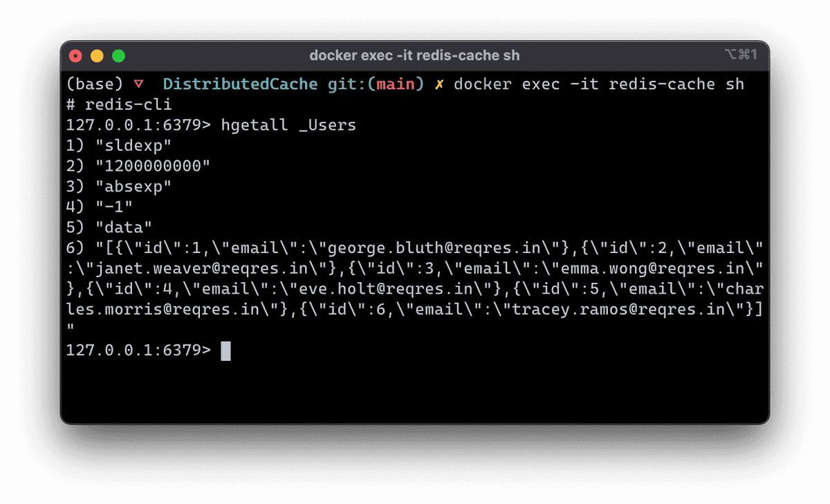
Task: Click the yellow ✗ git dirty marker
Action: [439, 84]
